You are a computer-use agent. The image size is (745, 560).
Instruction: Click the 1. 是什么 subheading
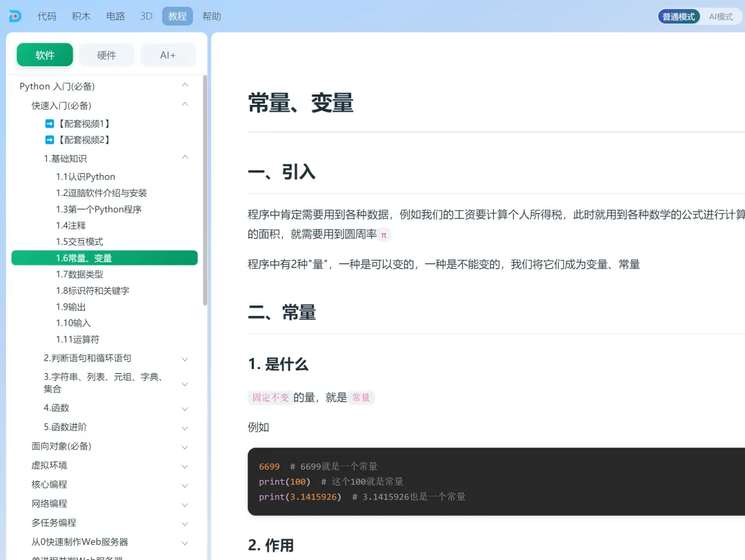278,364
